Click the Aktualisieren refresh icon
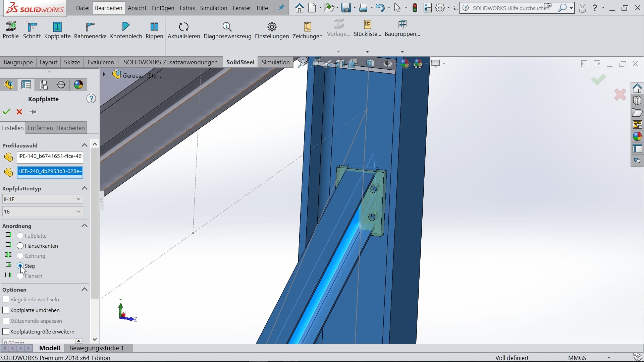 point(184,27)
